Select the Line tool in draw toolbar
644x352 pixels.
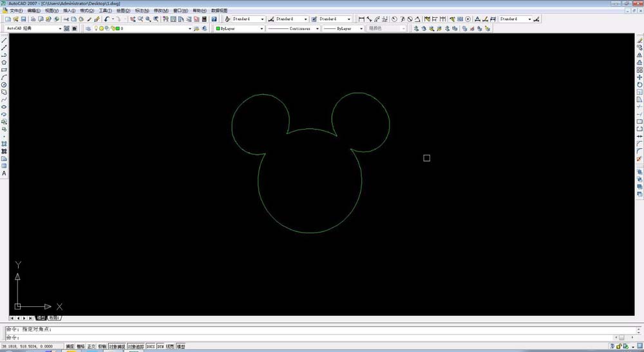(4, 40)
